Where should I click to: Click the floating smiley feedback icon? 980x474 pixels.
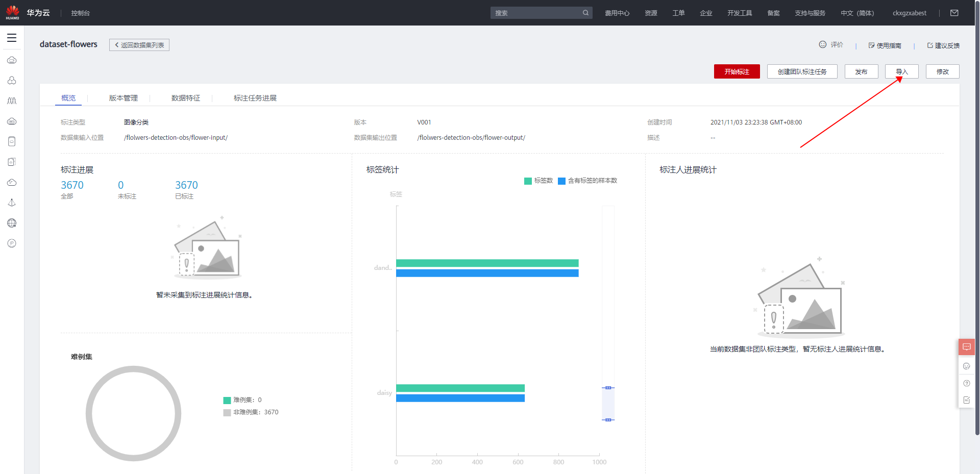click(x=966, y=366)
